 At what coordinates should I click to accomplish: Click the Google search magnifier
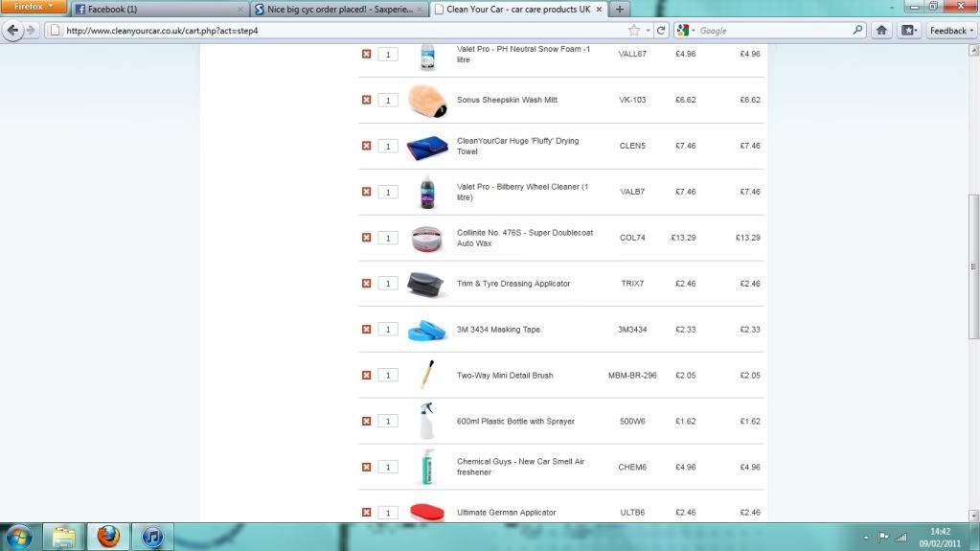pos(856,30)
